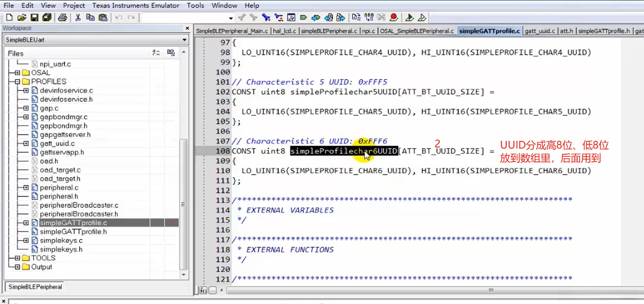Click the Paste clipboard icon
Viewport: 644px width, 304px height.
coord(103,17)
